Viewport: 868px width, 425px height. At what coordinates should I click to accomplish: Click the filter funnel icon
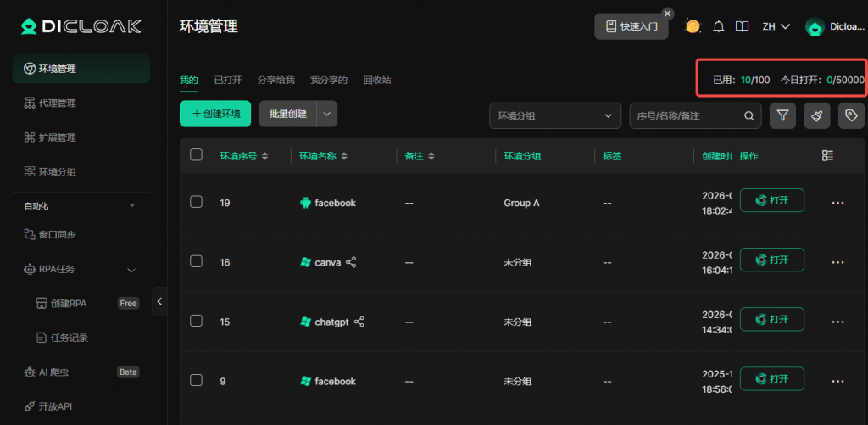(782, 115)
